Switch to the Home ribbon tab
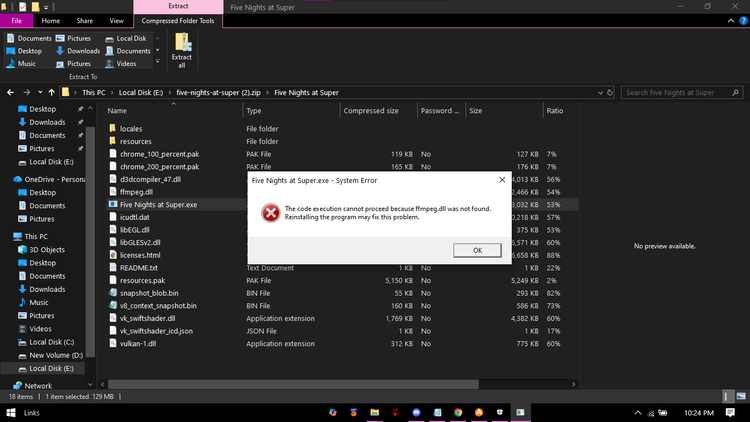Viewport: 750px width, 422px height. point(51,21)
